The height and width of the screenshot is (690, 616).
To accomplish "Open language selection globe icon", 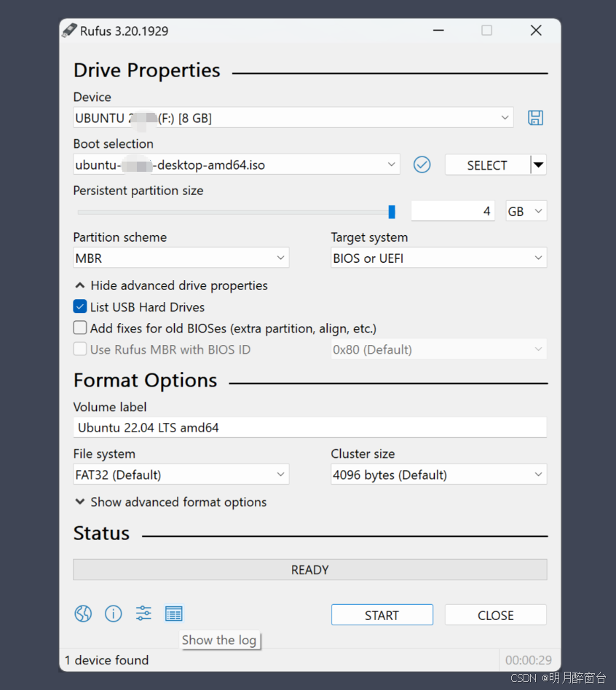I will click(83, 614).
